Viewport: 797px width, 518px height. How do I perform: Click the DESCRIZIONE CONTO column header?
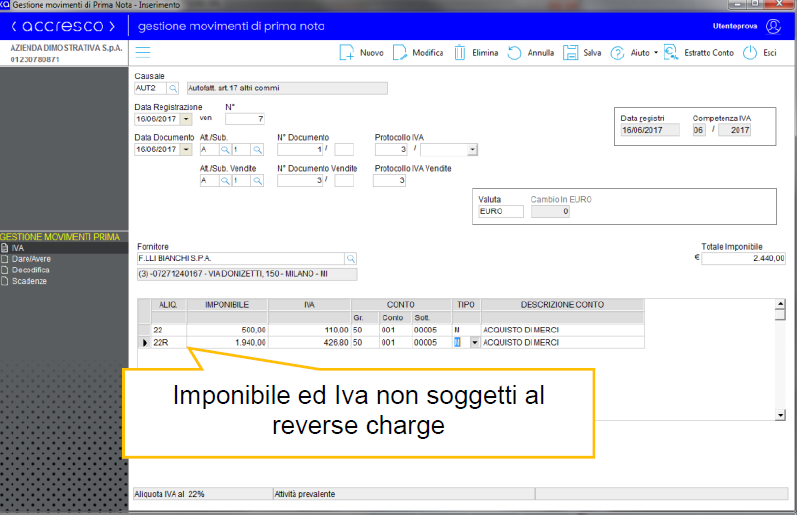pos(562,305)
